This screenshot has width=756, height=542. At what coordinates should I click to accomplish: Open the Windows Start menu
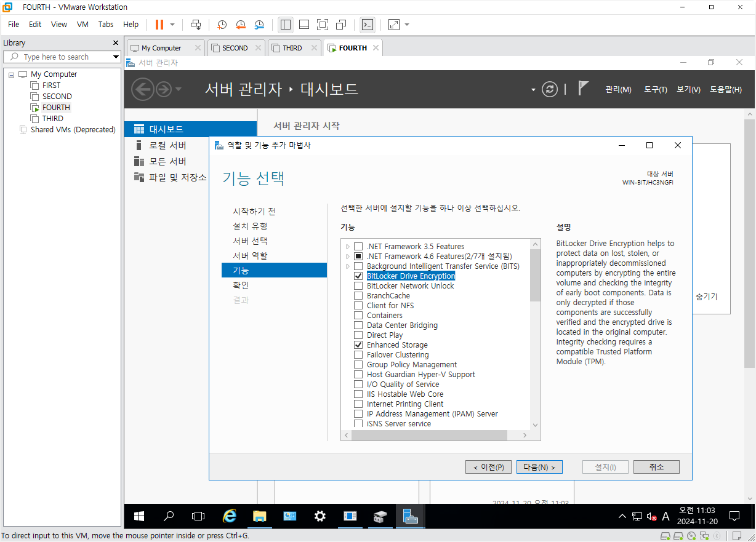pyautogui.click(x=139, y=516)
